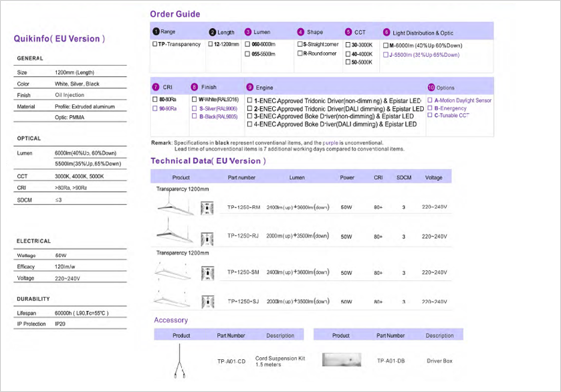Screen dimensions: 561x392
Task: Click the number 5 CCT circle icon
Action: pyautogui.click(x=348, y=31)
